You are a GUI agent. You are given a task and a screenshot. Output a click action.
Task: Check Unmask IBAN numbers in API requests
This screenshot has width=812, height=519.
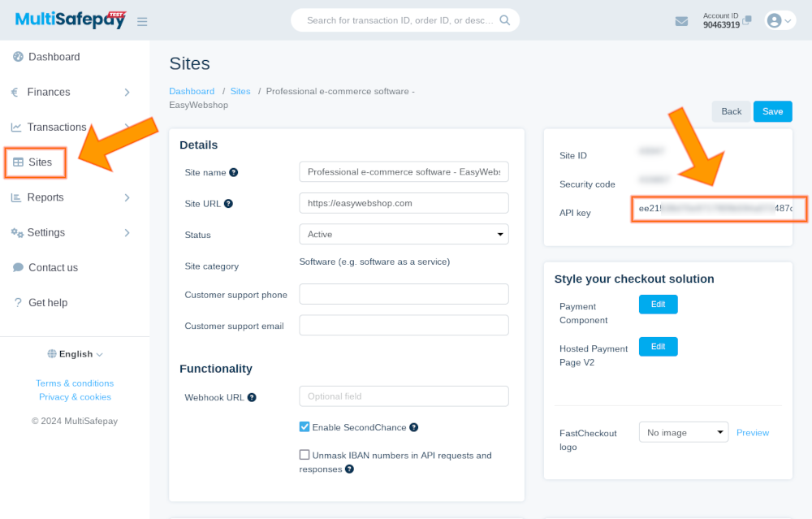[x=304, y=455]
